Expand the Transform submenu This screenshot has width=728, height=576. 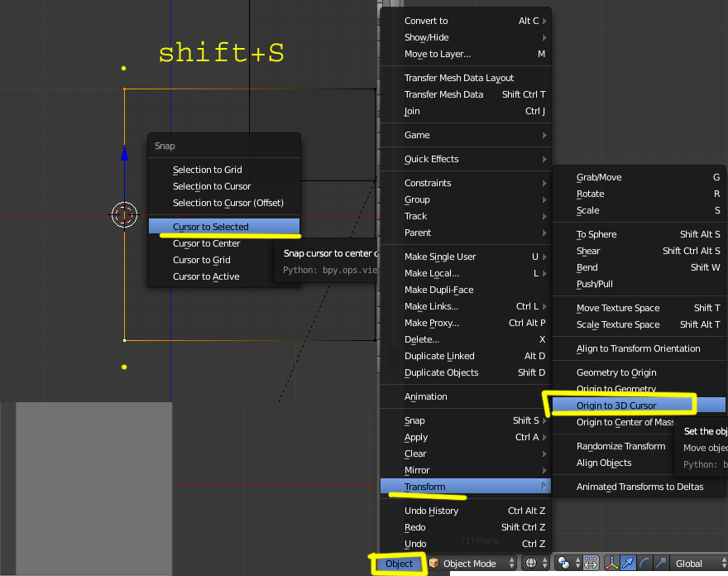point(466,487)
